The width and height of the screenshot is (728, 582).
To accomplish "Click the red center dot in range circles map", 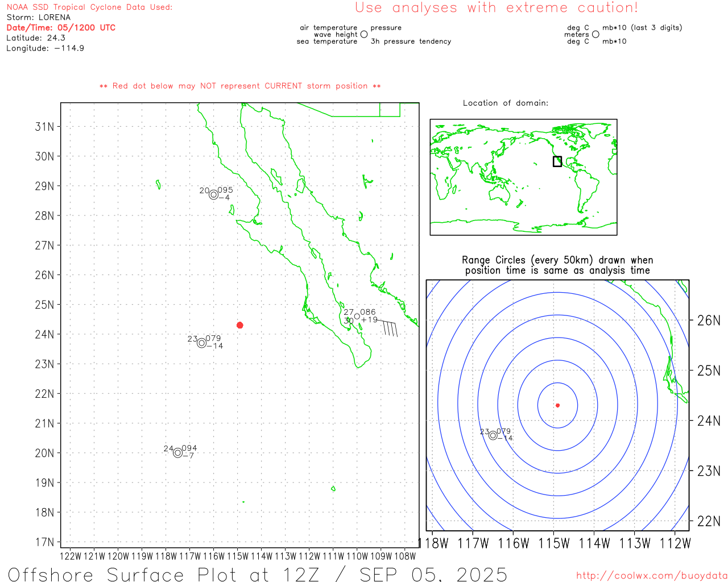I will point(557,405).
